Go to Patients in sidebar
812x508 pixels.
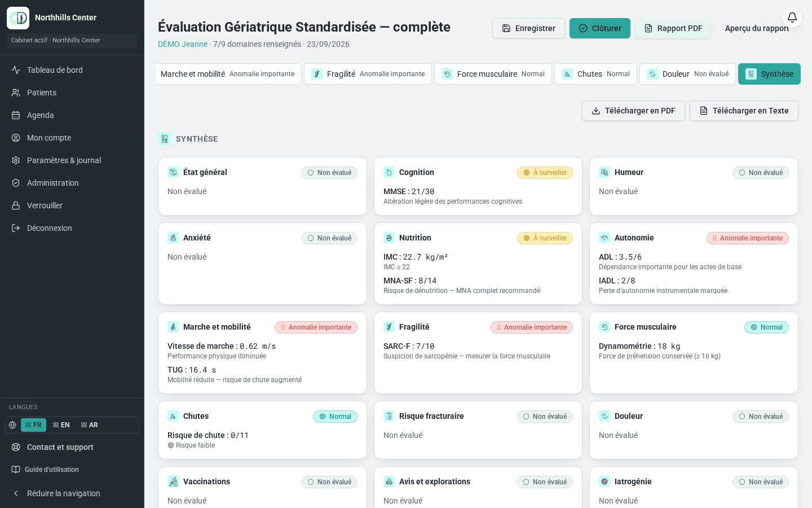tap(72, 93)
